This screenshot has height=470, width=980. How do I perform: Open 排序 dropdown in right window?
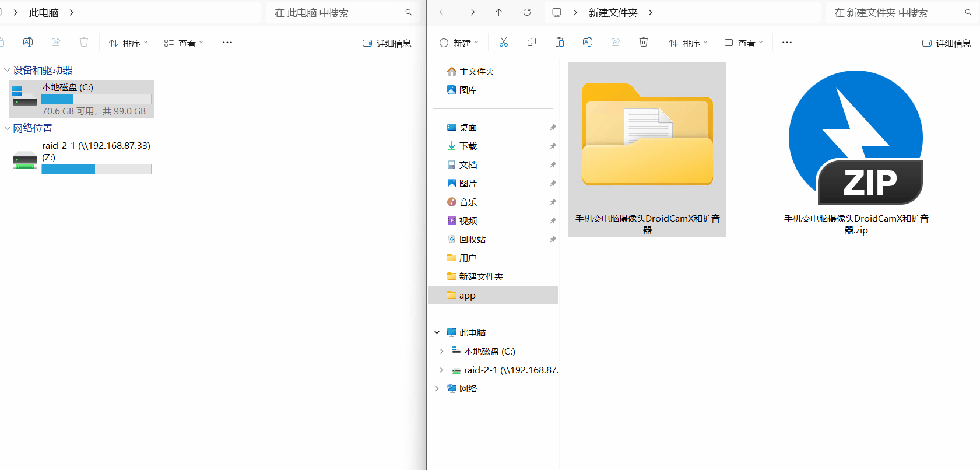[x=688, y=43]
